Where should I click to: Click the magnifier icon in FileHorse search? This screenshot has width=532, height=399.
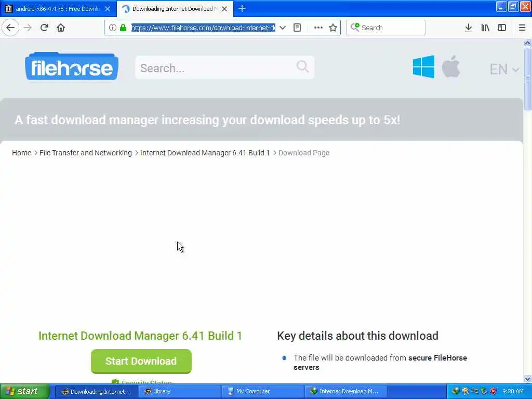(x=303, y=66)
